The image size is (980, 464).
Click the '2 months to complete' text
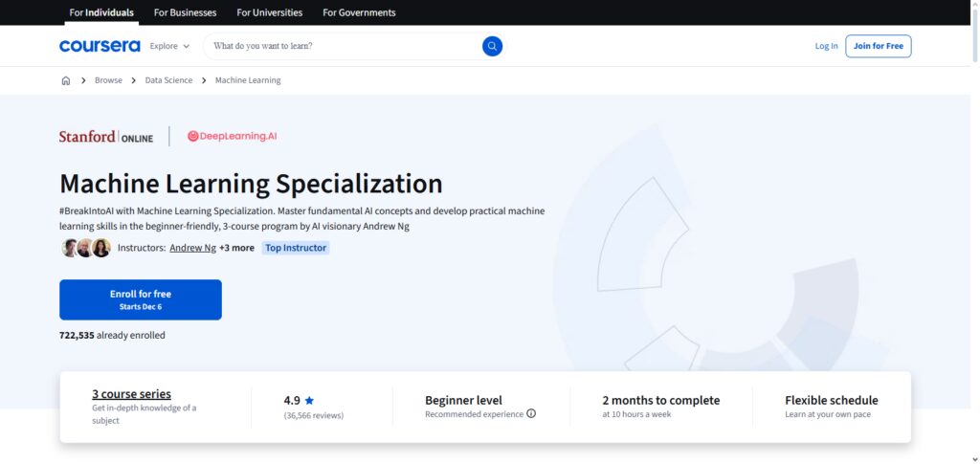pyautogui.click(x=661, y=400)
